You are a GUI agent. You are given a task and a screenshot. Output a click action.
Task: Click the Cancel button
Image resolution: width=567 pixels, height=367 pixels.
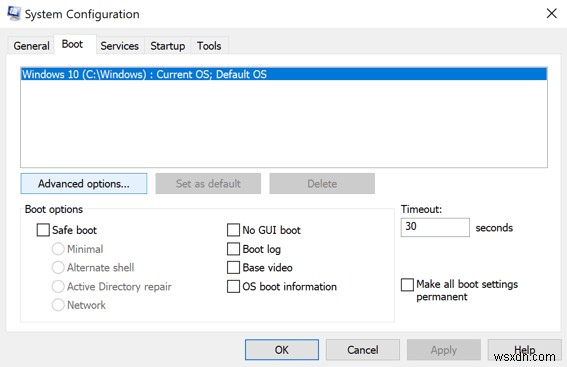click(x=363, y=350)
